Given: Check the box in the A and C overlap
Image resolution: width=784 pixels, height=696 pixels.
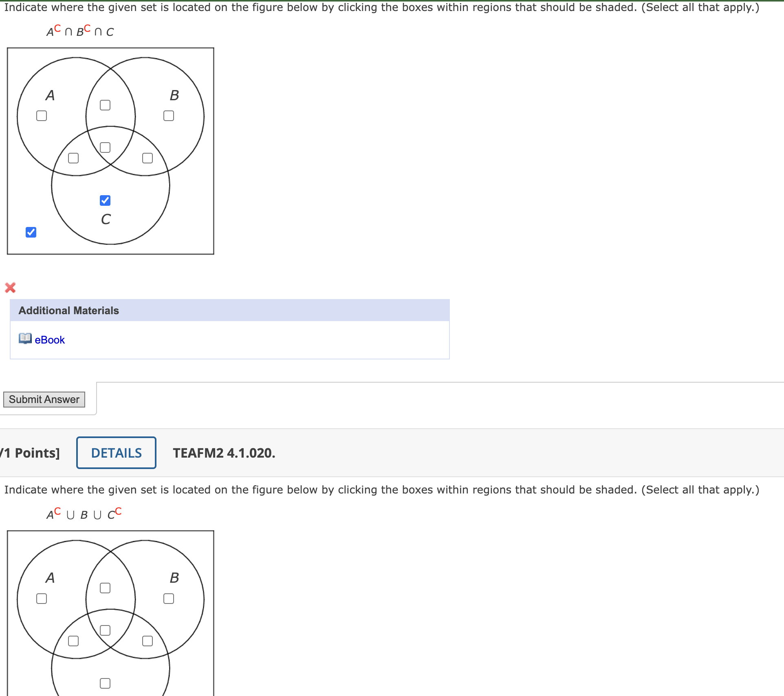Looking at the screenshot, I should point(73,157).
